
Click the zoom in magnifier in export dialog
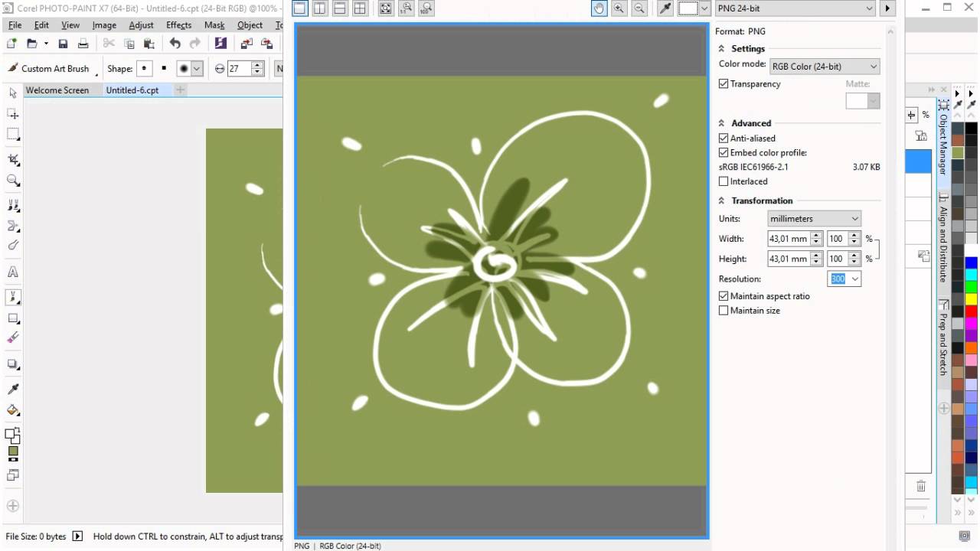pos(619,8)
